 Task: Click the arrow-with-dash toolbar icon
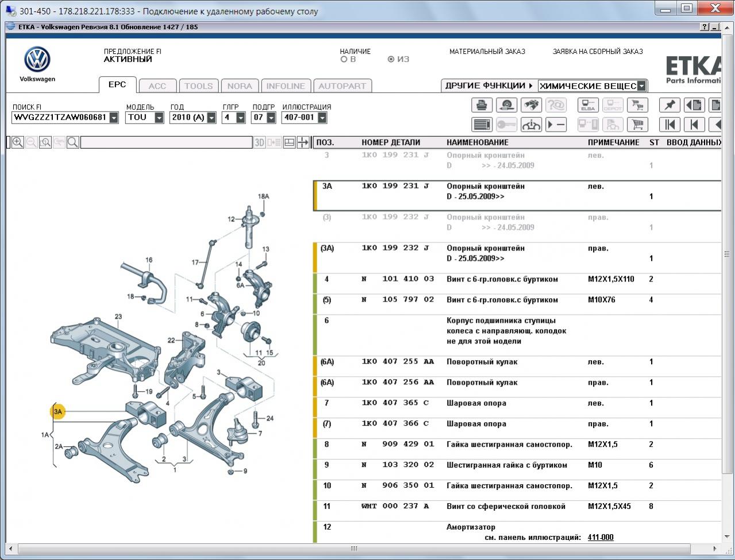(x=556, y=124)
